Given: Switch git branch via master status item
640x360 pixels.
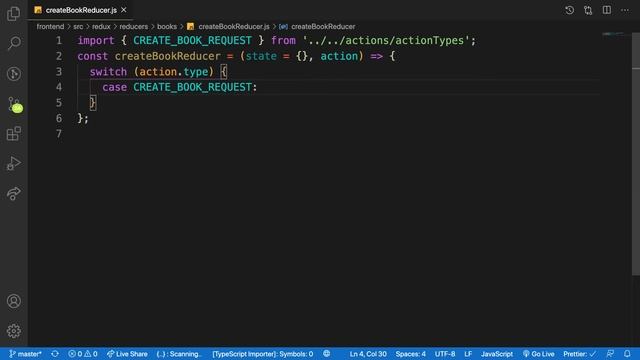Looking at the screenshot, I should [x=25, y=354].
